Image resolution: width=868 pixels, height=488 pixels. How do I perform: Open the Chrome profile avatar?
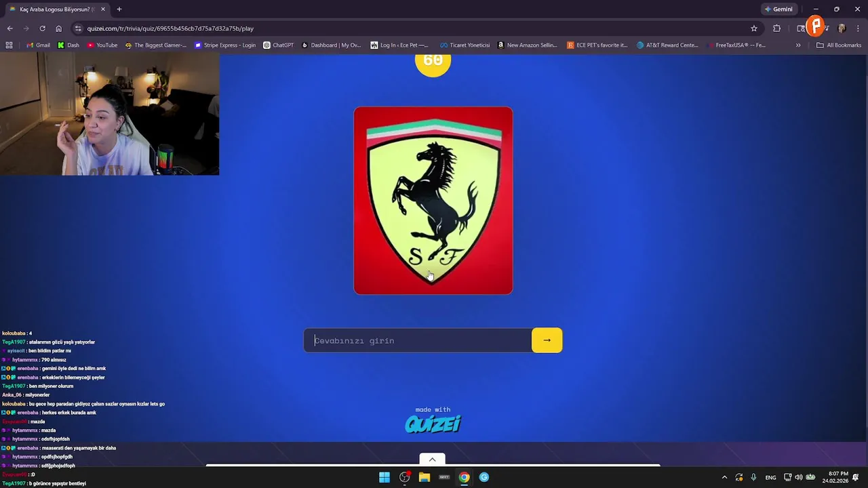(x=842, y=28)
